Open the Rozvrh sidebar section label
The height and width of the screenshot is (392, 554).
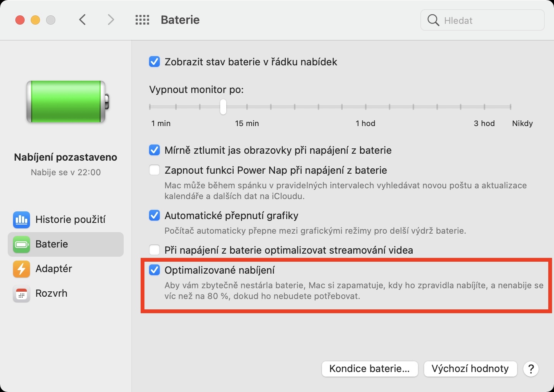pyautogui.click(x=51, y=294)
